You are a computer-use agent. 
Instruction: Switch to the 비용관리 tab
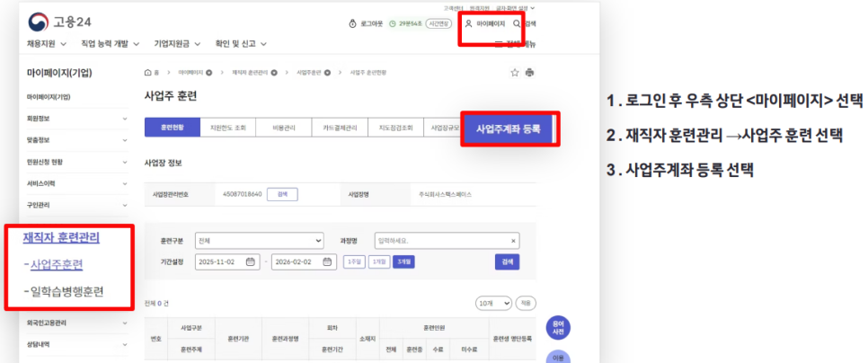coord(284,128)
